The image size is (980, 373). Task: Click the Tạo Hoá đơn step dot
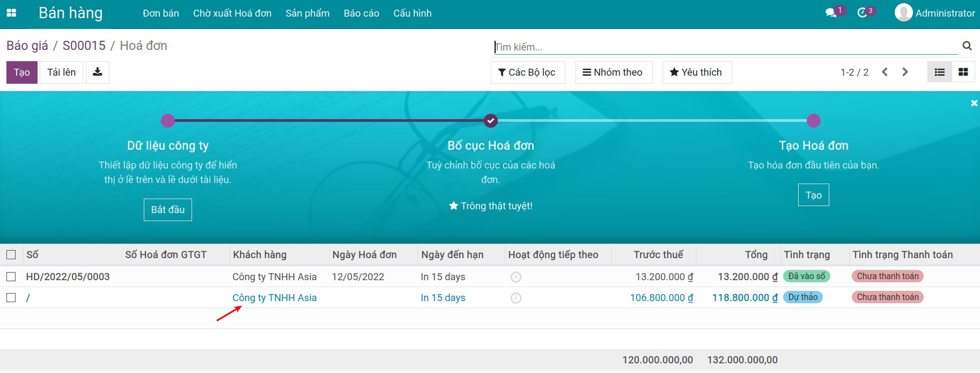pyautogui.click(x=814, y=121)
